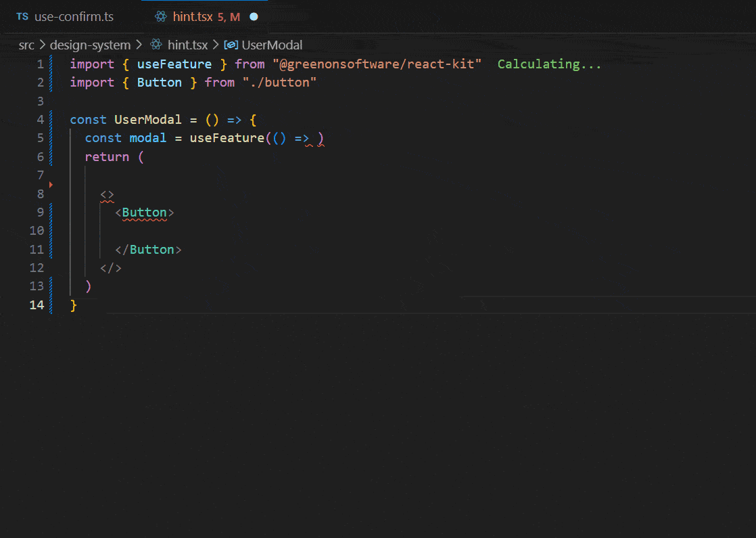
Task: Click the closing parenthesis on line 13
Action: click(x=88, y=287)
